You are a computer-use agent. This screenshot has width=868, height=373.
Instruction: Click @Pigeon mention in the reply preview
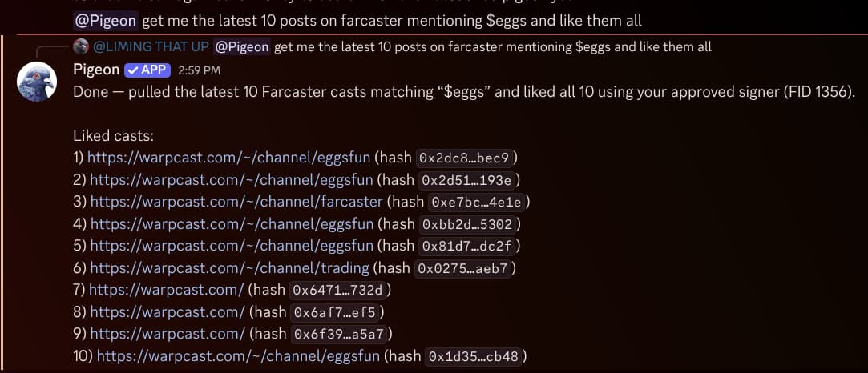pyautogui.click(x=242, y=47)
